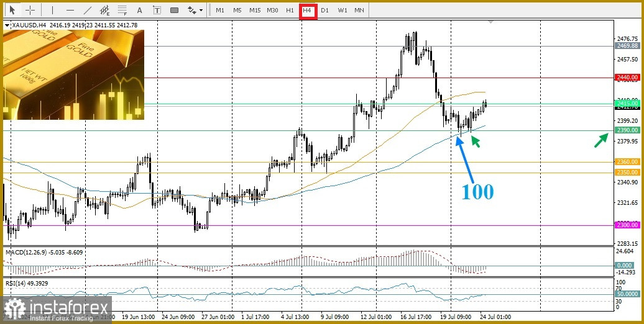Select the arrows objects tool

[191, 10]
